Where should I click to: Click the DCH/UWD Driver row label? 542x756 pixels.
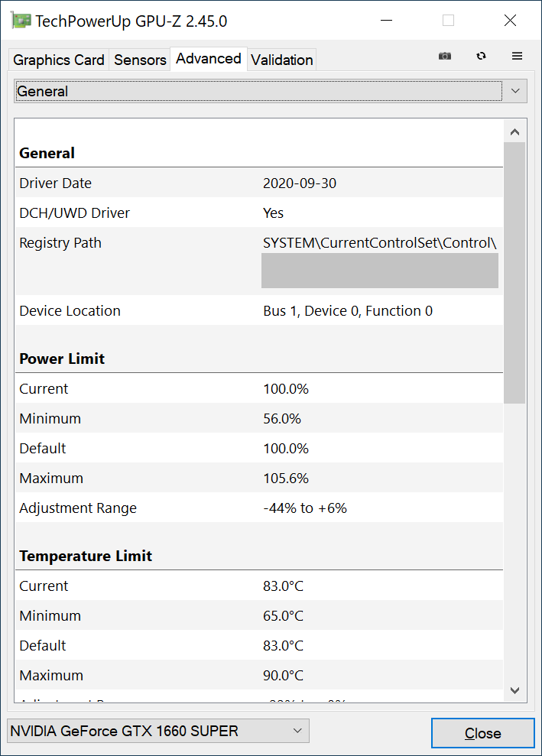(74, 213)
